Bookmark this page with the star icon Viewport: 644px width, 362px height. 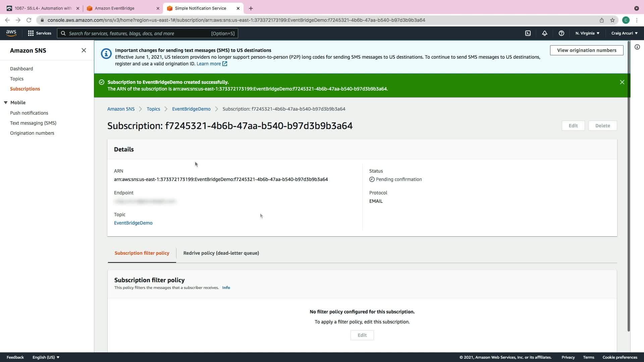pos(612,20)
